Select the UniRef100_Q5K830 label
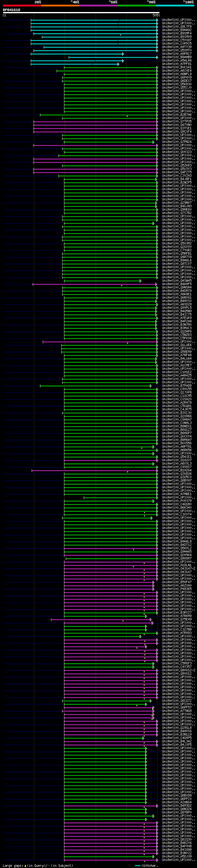This screenshot has height=868, width=197. pos(177,84)
